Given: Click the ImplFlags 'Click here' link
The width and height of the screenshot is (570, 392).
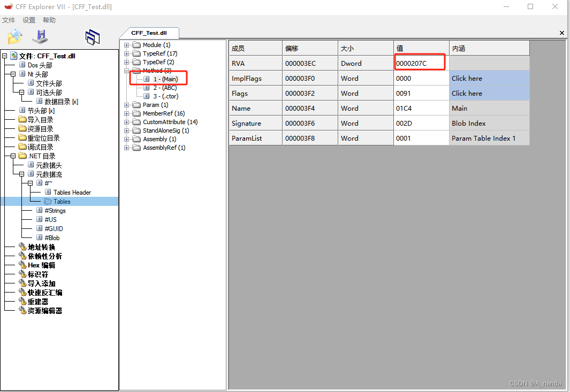Looking at the screenshot, I should point(467,78).
